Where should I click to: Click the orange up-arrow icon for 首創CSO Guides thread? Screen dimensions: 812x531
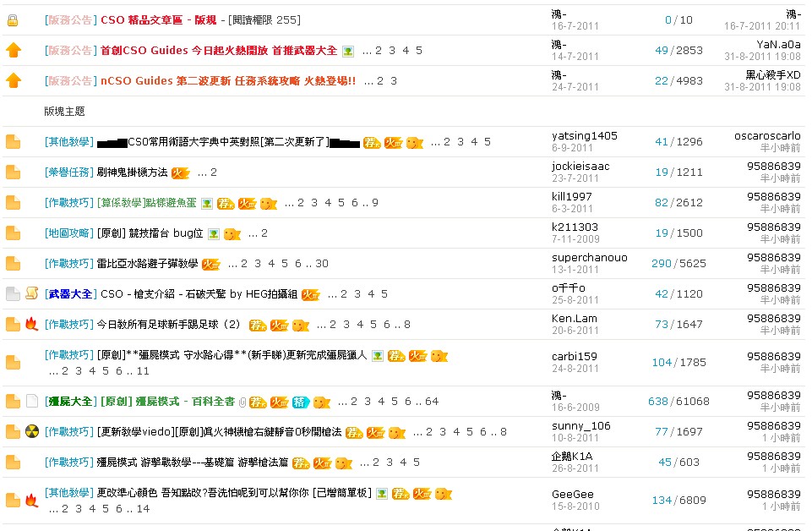[13, 51]
